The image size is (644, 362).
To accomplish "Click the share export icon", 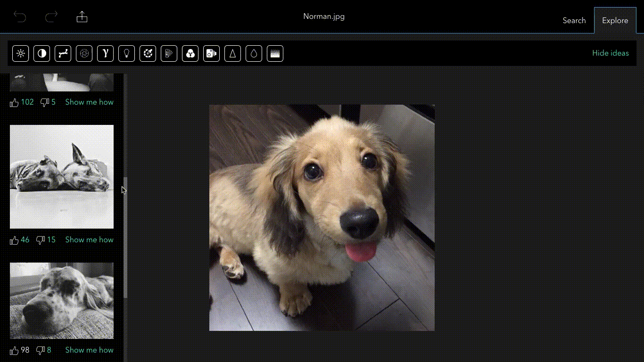I will pos(82,16).
